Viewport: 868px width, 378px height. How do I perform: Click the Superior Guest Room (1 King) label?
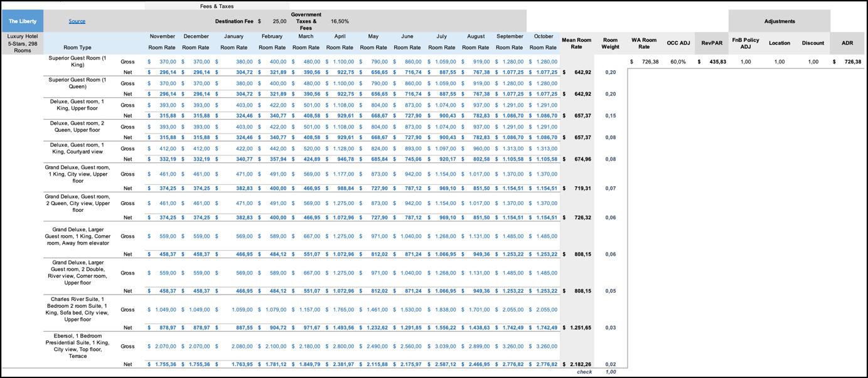[77, 61]
